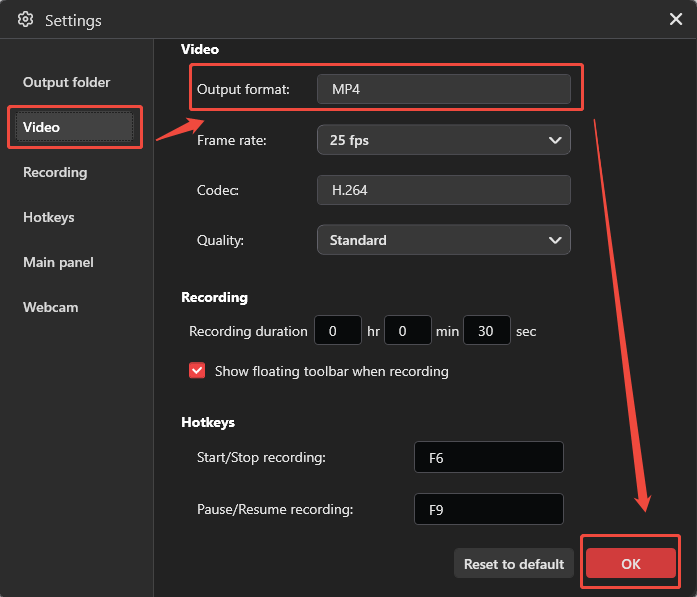Screen dimensions: 697x597
Task: Switch to the Recording settings section
Action: pyautogui.click(x=55, y=172)
